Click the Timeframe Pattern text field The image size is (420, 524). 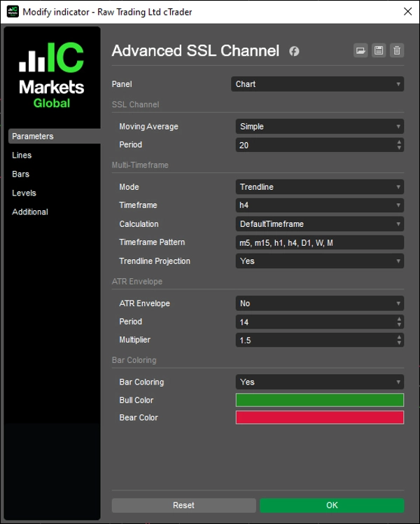coord(320,242)
